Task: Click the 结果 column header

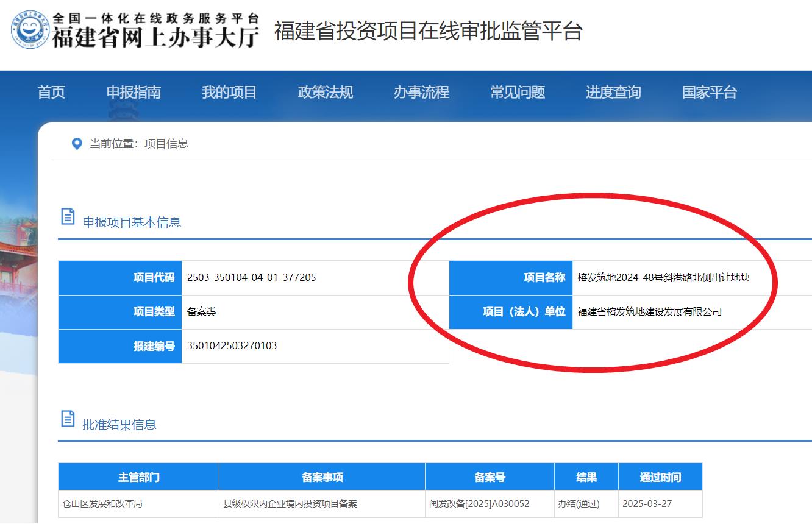Action: click(x=586, y=477)
